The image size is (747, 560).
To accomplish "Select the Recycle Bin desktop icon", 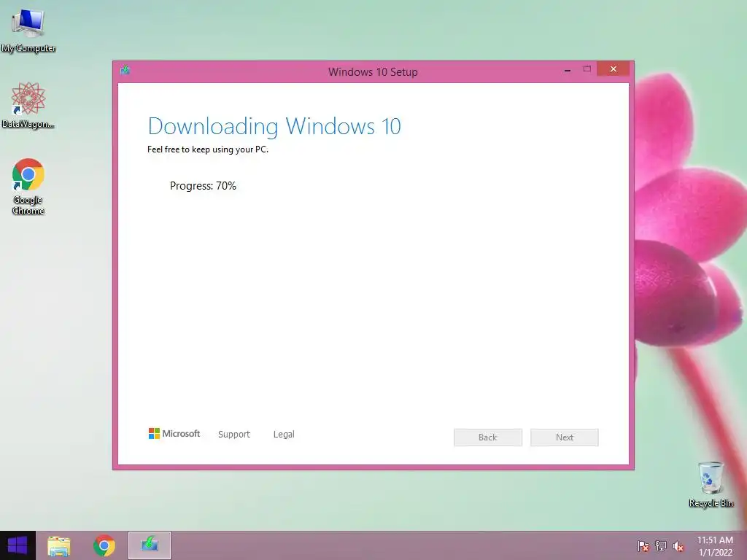I will tap(711, 484).
